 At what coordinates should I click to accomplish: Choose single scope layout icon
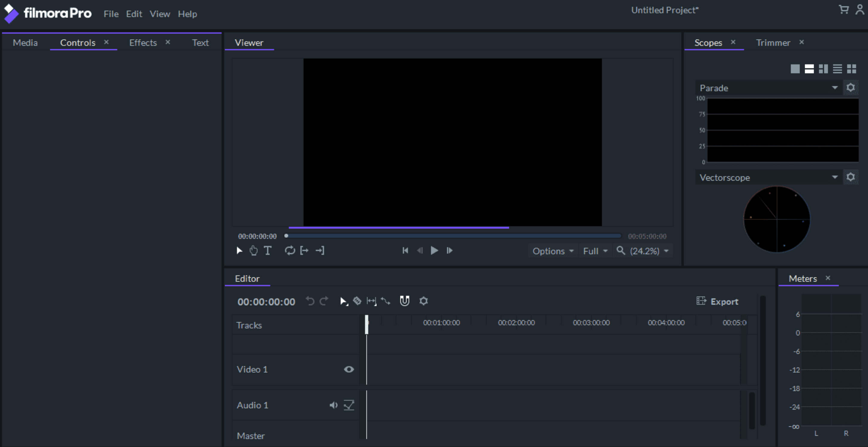pos(795,69)
